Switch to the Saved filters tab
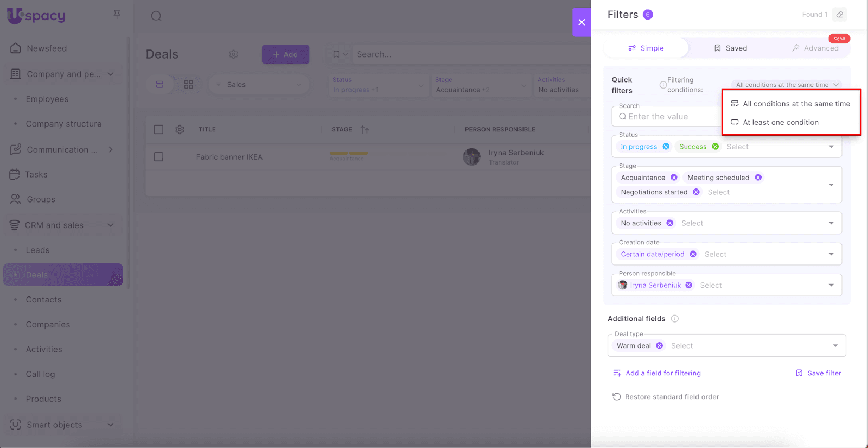The image size is (868, 448). coord(731,48)
